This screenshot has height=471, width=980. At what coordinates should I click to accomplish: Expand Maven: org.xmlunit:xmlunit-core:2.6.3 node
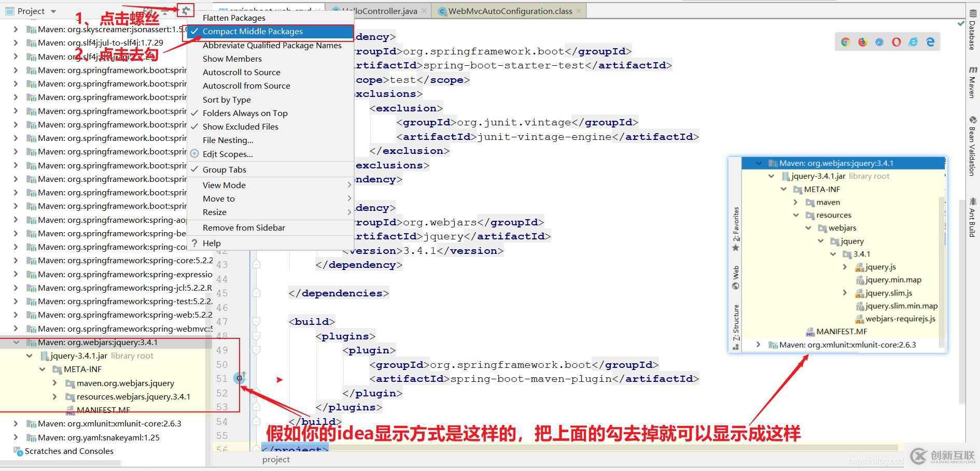16,424
